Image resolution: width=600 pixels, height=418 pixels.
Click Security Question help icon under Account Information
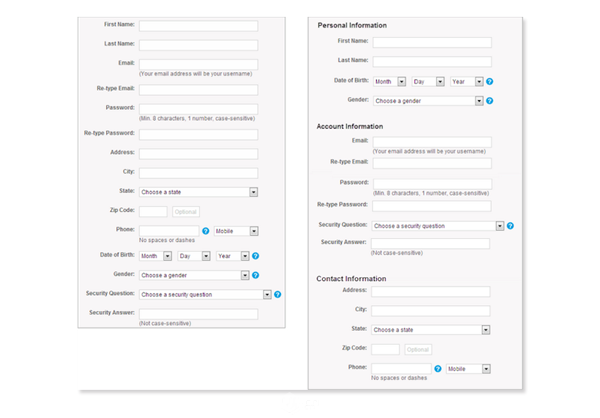[x=510, y=226]
